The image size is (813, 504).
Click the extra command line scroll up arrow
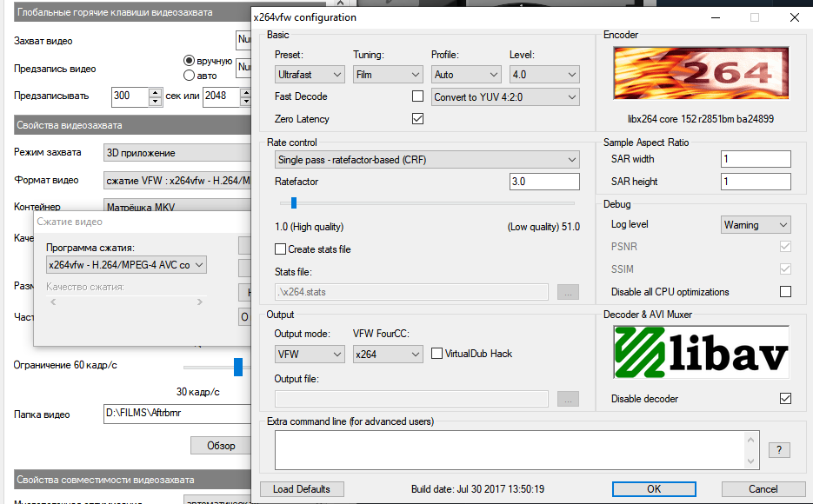[x=750, y=439]
